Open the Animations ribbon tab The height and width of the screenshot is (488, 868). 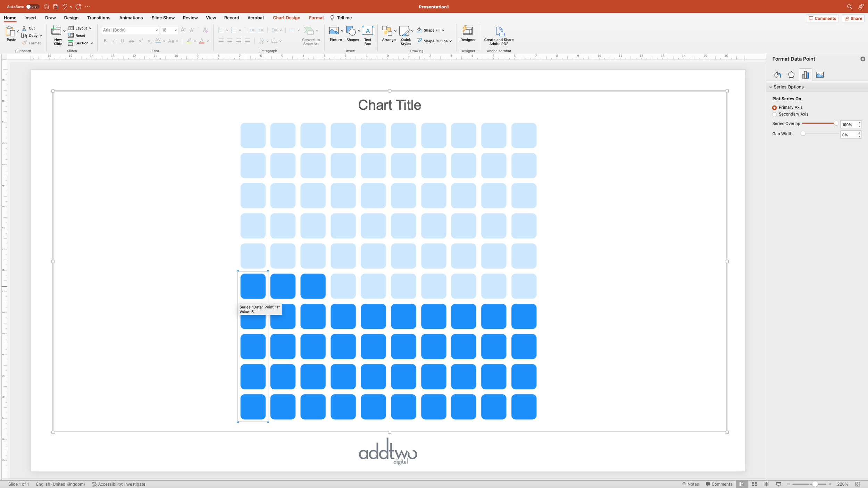coord(131,18)
